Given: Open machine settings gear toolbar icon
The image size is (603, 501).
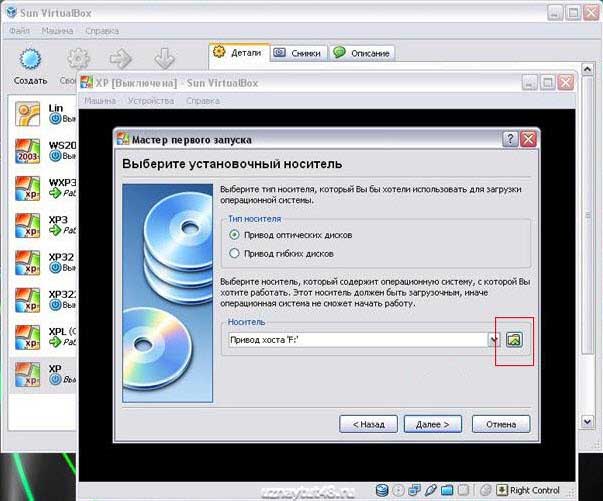Looking at the screenshot, I should coord(78,58).
